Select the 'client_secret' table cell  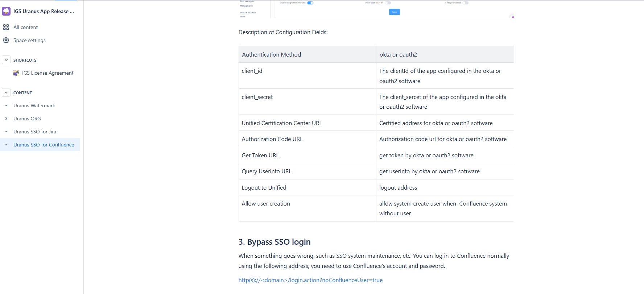coord(307,102)
